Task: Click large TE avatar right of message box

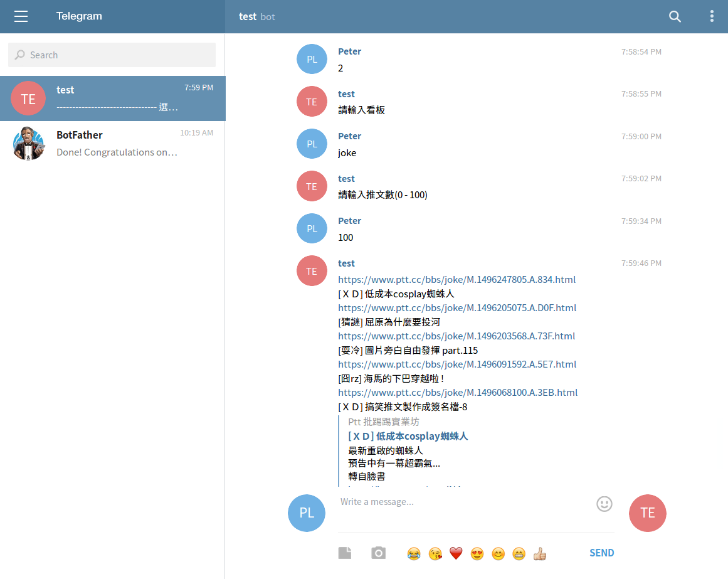Action: [x=648, y=513]
